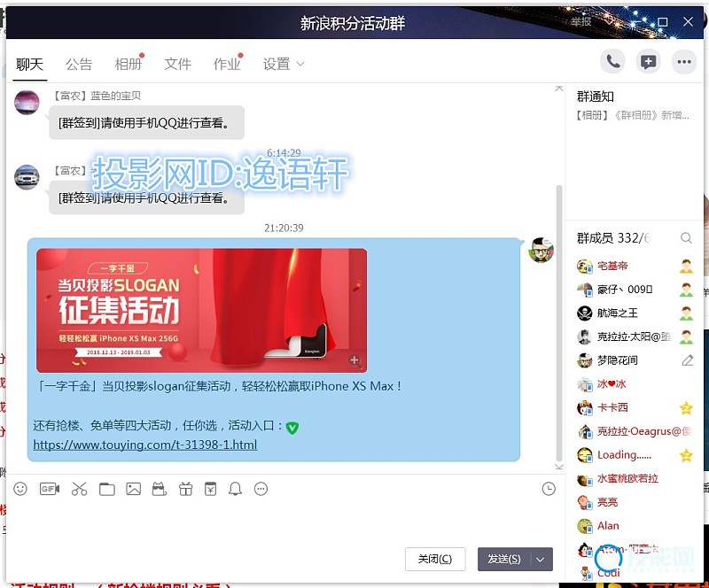709x588 pixels.
Task: Open the more options ellipsis menu
Action: pyautogui.click(x=683, y=61)
